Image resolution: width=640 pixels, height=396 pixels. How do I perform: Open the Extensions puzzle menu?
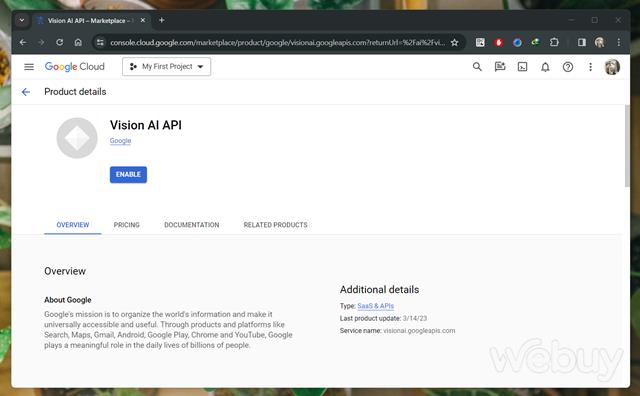click(554, 42)
